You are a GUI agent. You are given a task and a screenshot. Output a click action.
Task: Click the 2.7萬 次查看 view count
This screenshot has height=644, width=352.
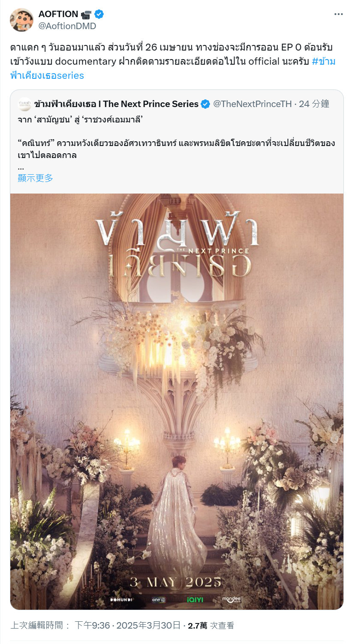(x=211, y=626)
